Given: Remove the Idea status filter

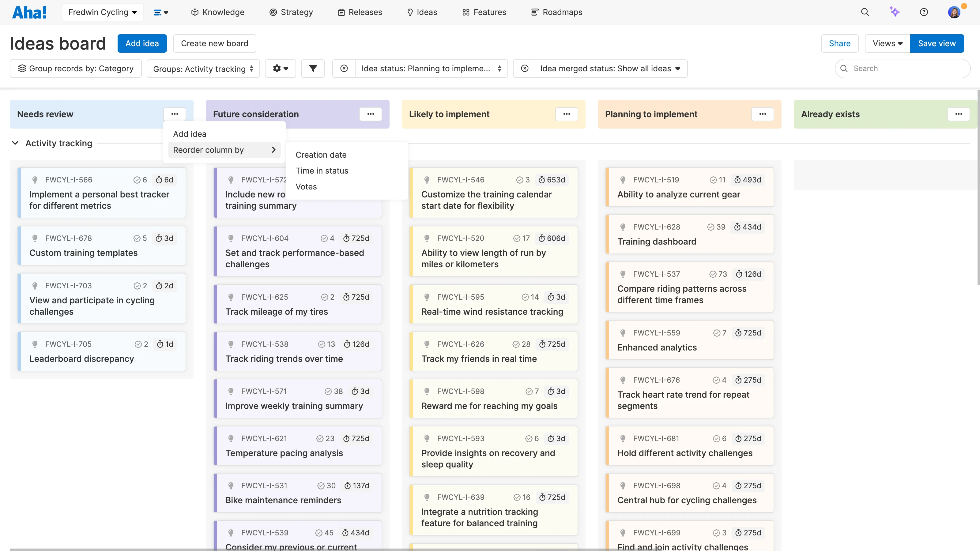Looking at the screenshot, I should pyautogui.click(x=344, y=69).
